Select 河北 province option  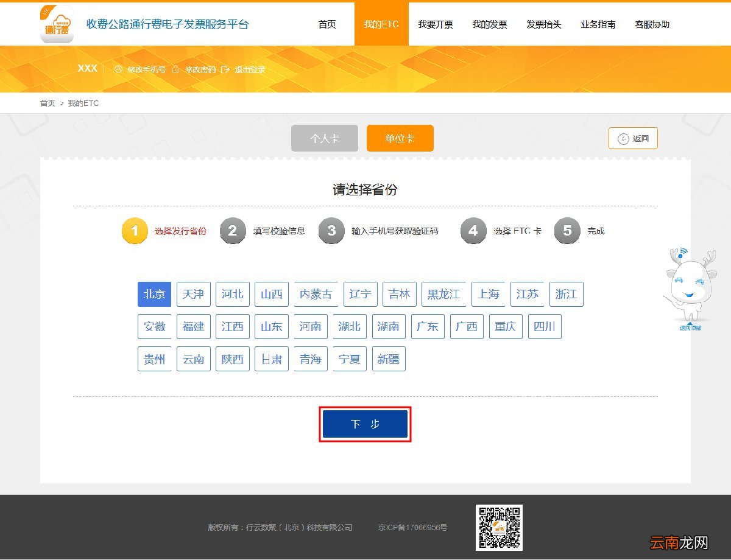(232, 294)
